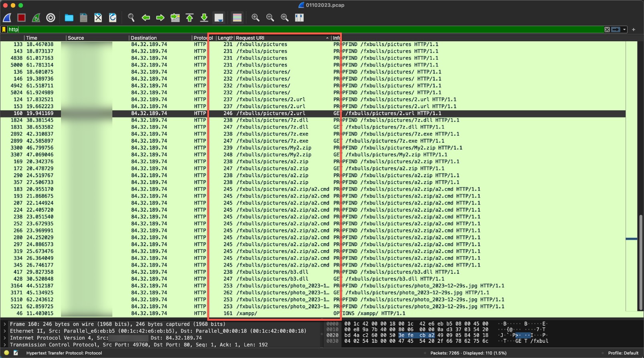The width and height of the screenshot is (644, 358).
Task: Jump to the first packet
Action: 190,18
